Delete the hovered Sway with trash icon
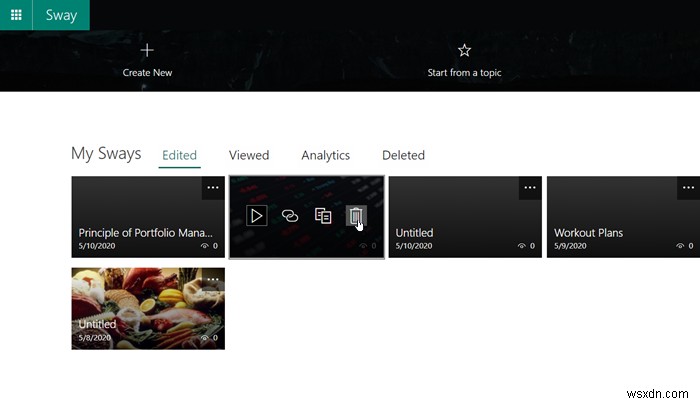 [356, 216]
